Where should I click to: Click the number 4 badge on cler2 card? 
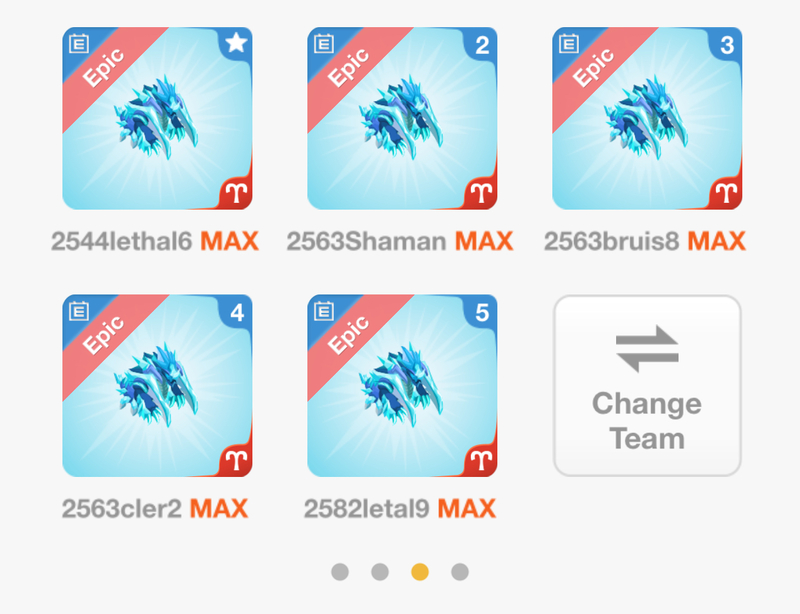click(237, 313)
